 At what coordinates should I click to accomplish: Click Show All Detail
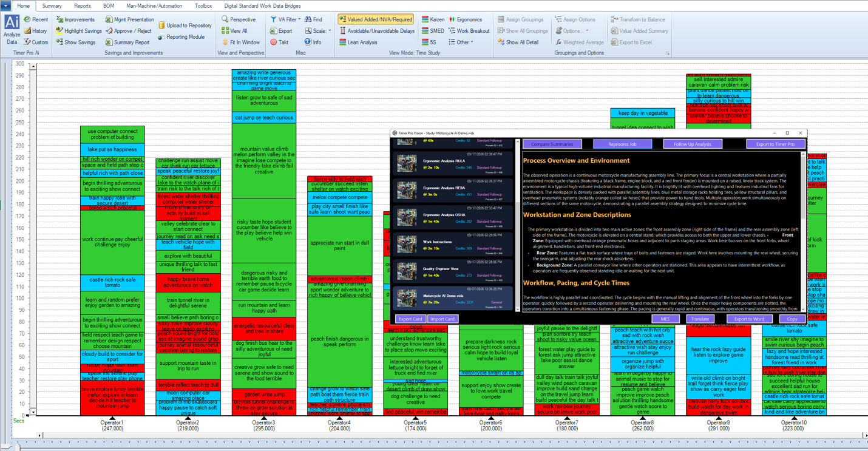(x=518, y=42)
